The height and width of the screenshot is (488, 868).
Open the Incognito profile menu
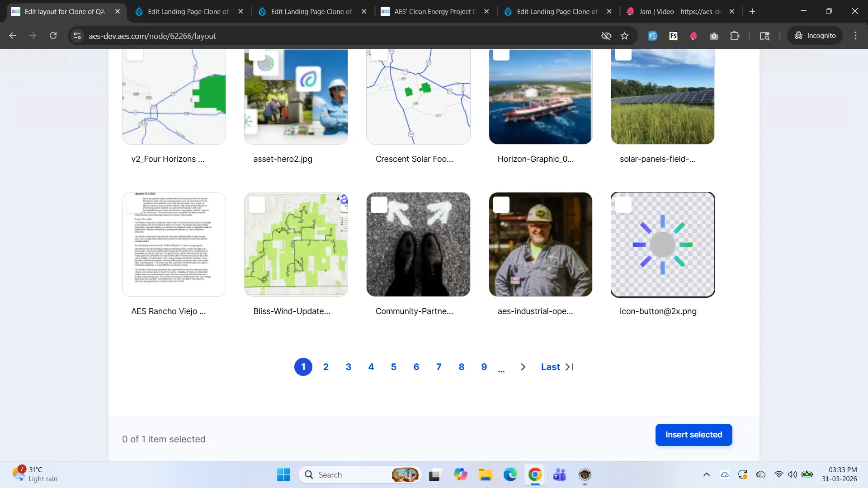815,36
